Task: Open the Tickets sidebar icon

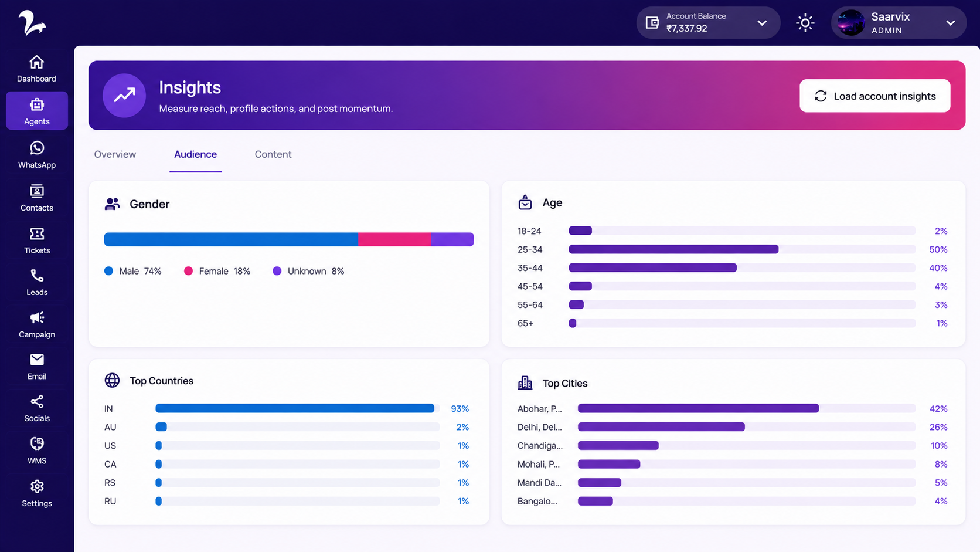Action: coord(37,234)
